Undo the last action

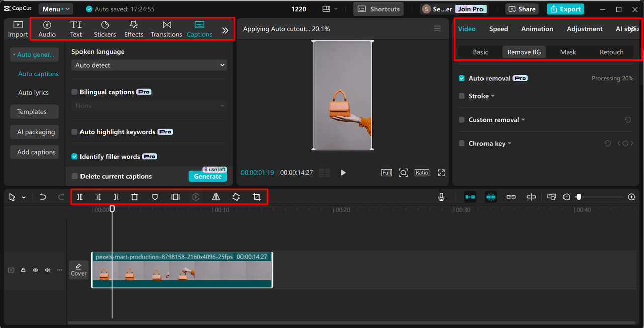click(x=43, y=197)
